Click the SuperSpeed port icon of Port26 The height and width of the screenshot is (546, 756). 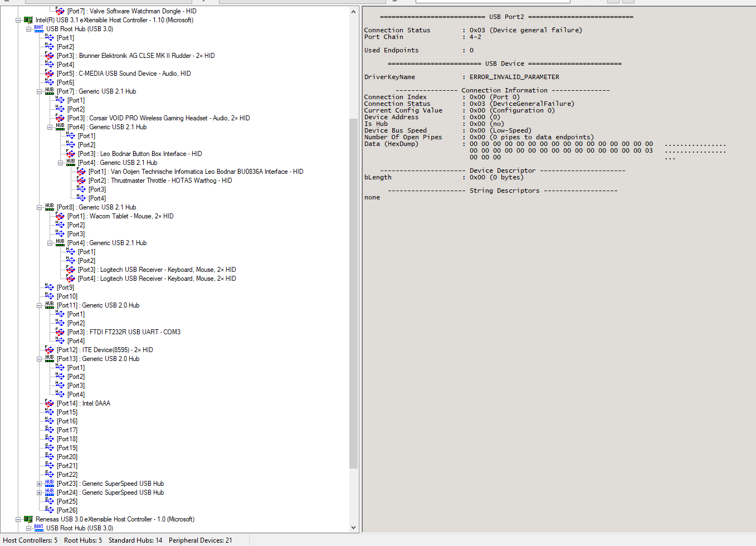[x=49, y=510]
